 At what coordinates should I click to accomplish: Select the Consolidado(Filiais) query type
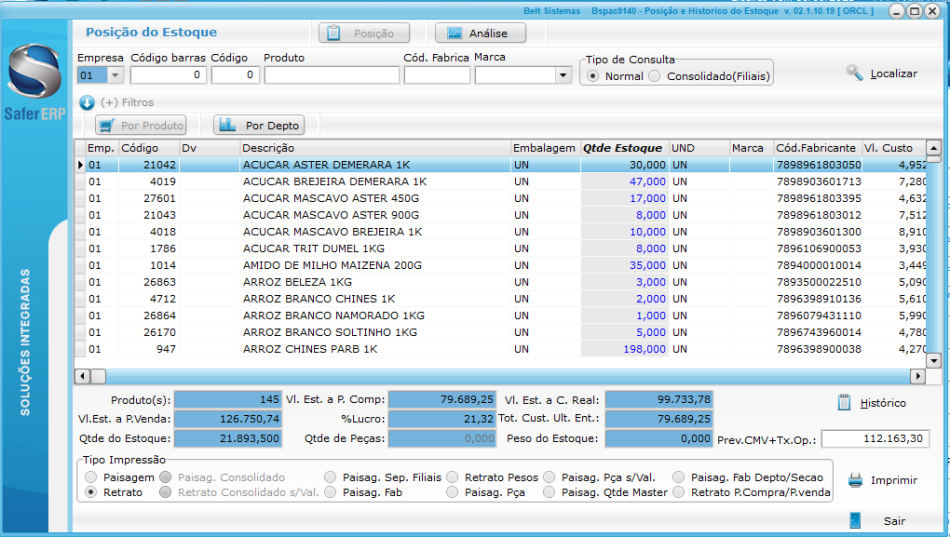click(x=655, y=76)
